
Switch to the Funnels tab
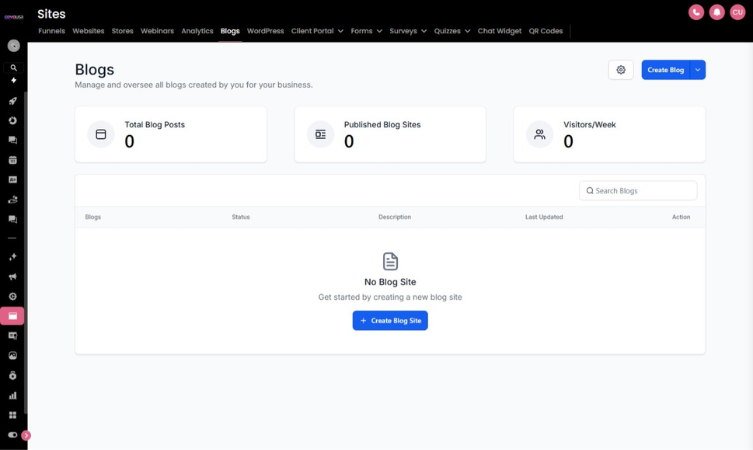[52, 31]
